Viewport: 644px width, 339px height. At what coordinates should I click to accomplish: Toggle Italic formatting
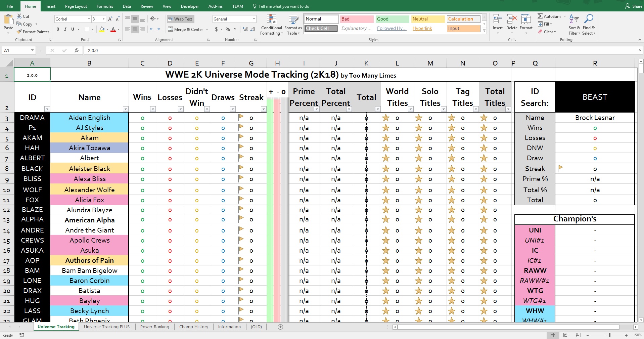point(65,29)
